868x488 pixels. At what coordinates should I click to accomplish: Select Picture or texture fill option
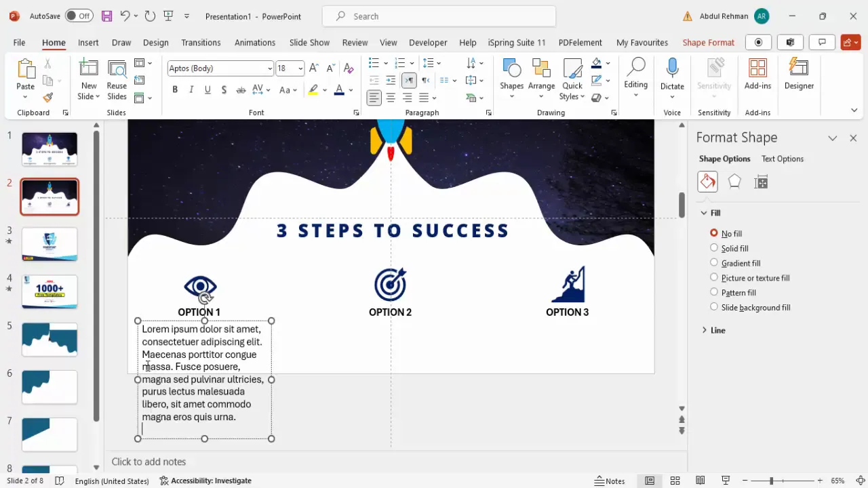749,278
